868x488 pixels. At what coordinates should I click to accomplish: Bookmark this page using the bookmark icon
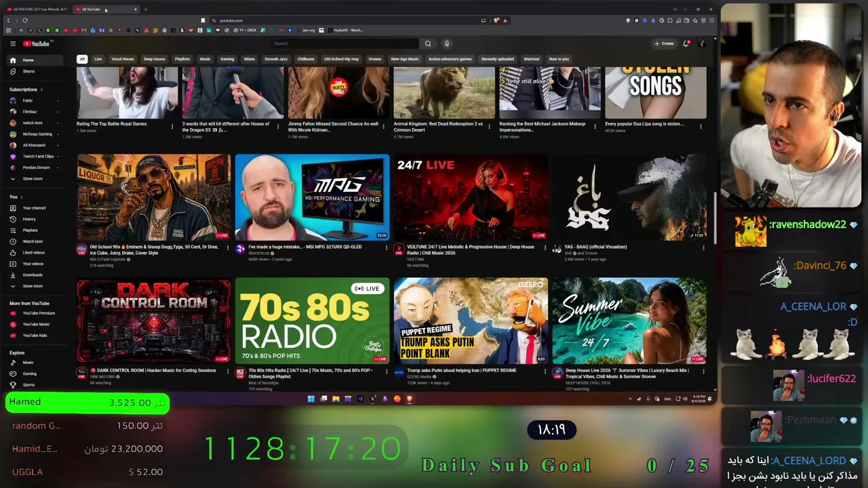[x=203, y=20]
